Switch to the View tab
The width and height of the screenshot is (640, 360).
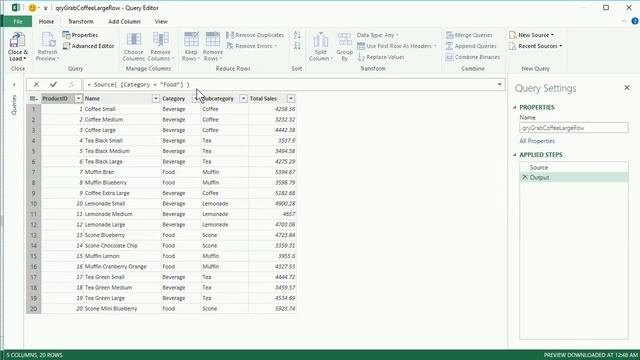161,21
